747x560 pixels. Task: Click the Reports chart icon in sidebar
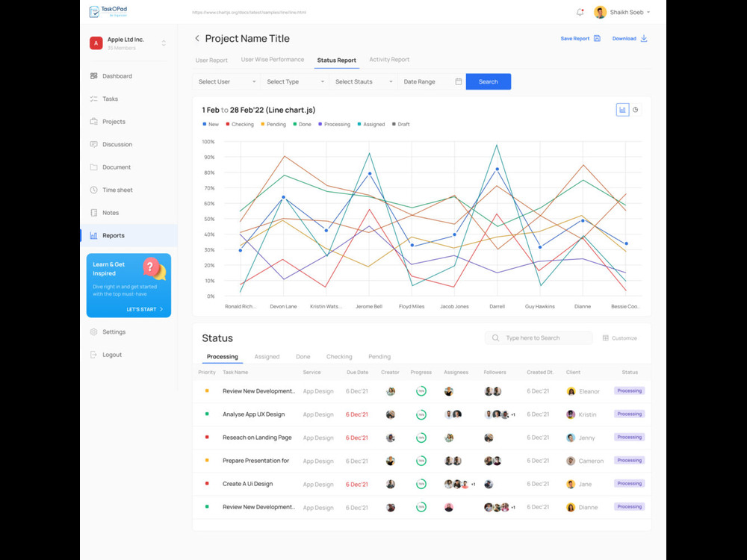[x=93, y=235]
